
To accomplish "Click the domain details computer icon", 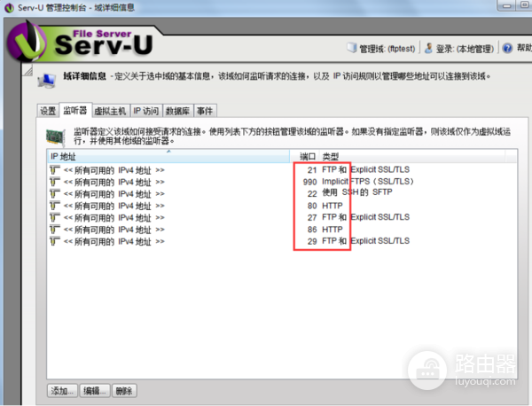I will (46, 81).
